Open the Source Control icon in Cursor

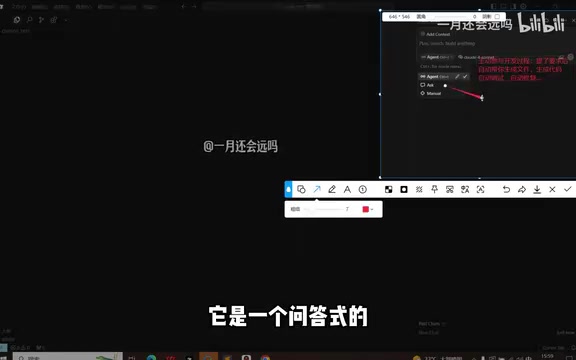pos(41,20)
